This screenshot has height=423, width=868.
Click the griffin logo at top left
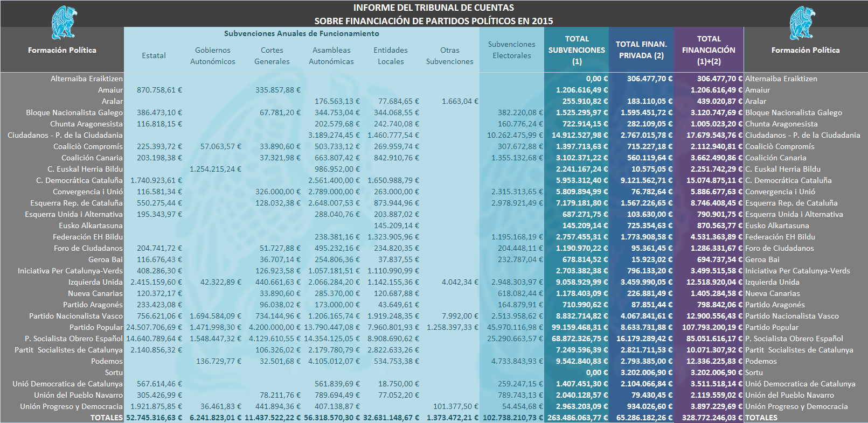(64, 23)
